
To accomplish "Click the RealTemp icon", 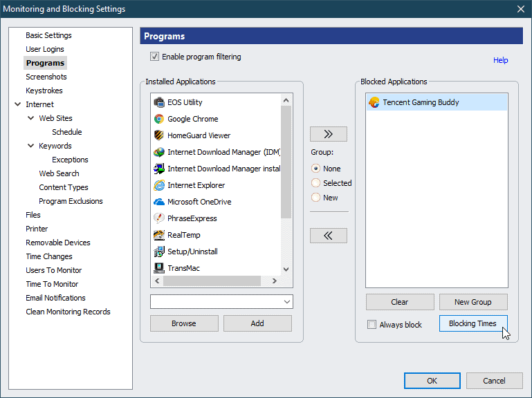I will tap(159, 235).
